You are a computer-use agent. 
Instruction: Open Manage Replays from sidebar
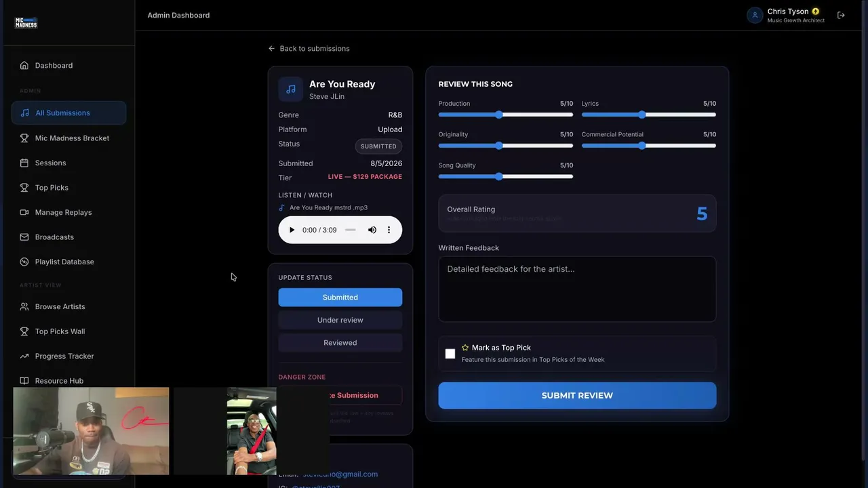click(68, 213)
